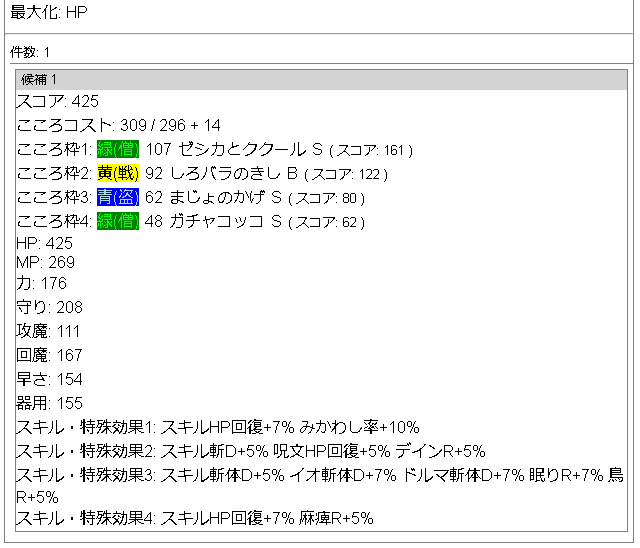Click the 緑(僧) tag in こころ枠1
The height and width of the screenshot is (548, 640).
[x=118, y=149]
